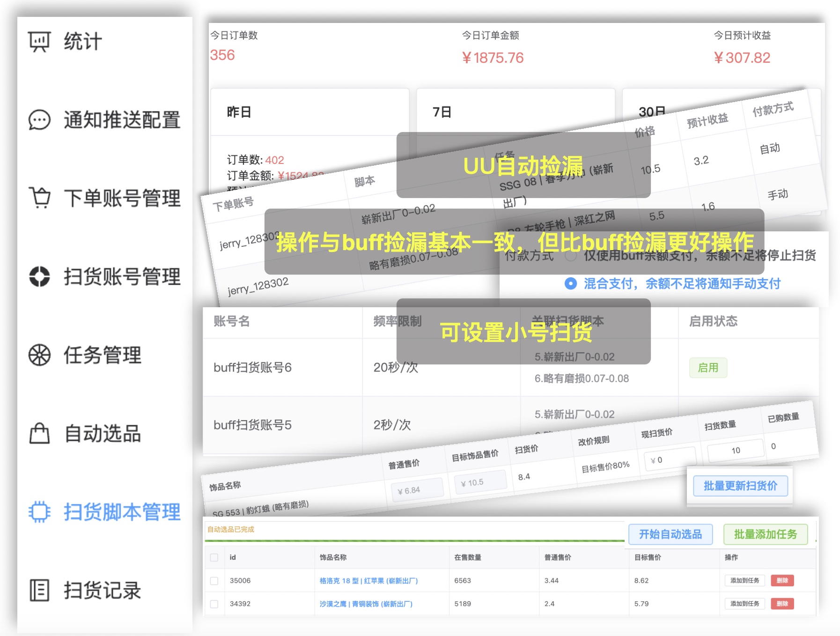The height and width of the screenshot is (636, 840).
Task: Click 订单数: 402 in yesterday card
Action: click(256, 160)
